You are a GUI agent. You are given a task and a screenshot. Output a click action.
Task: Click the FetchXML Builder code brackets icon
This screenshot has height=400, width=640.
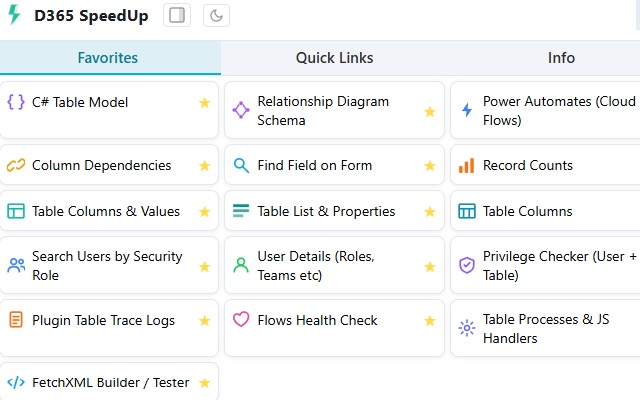click(x=16, y=382)
